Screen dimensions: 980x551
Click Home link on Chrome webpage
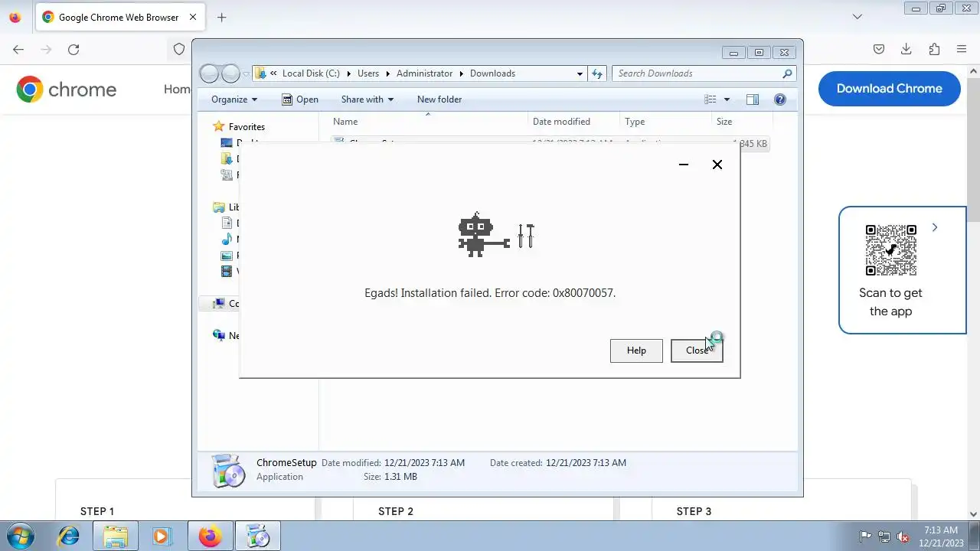[x=178, y=90]
